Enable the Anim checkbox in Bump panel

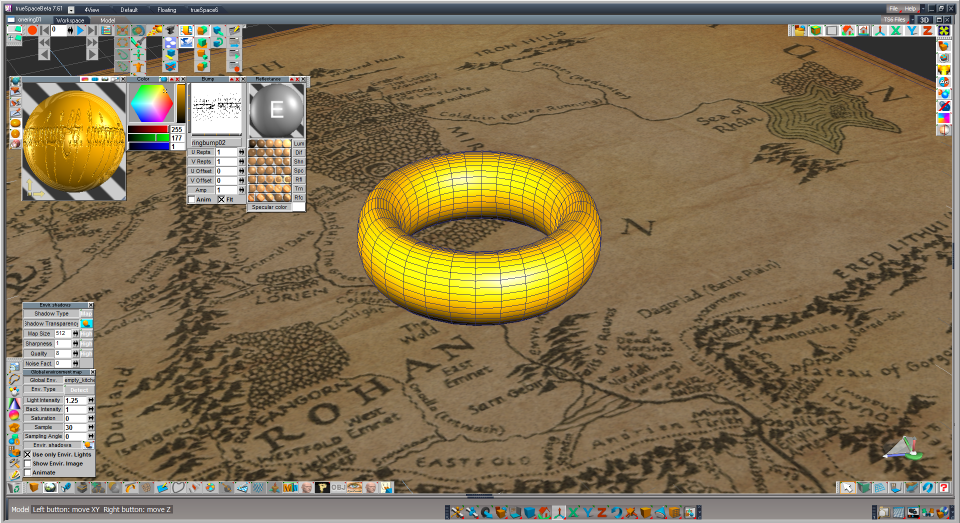(x=192, y=200)
